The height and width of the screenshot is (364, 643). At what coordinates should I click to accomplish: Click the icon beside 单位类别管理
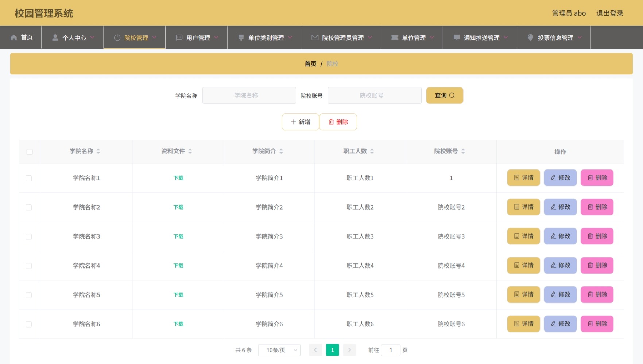pyautogui.click(x=241, y=38)
